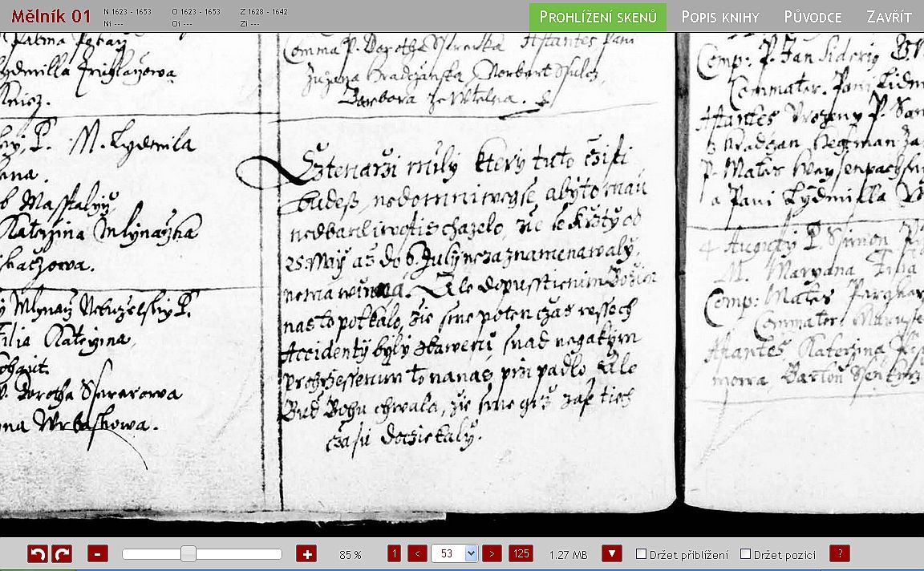Zoom in with the plus button
The height and width of the screenshot is (571, 924).
[306, 553]
